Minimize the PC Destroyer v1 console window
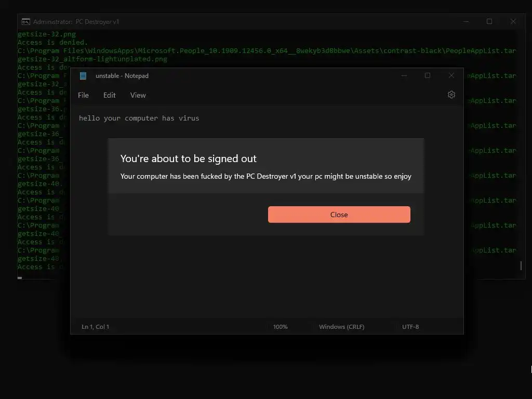 [466, 21]
